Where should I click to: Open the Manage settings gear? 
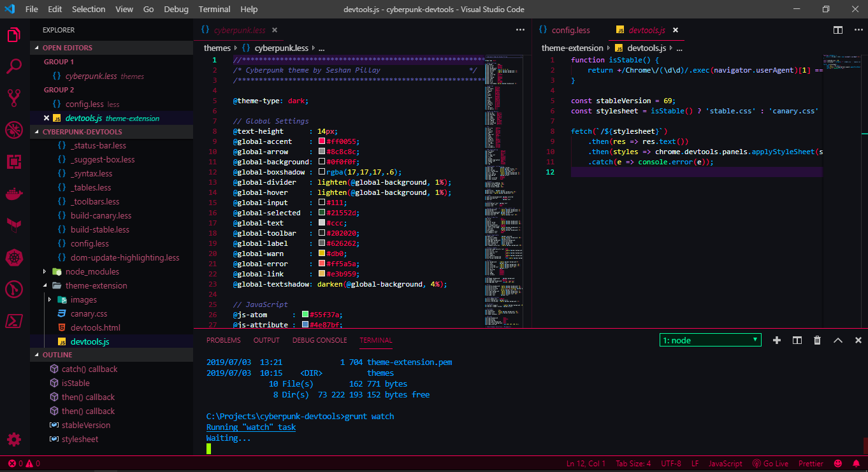pyautogui.click(x=14, y=440)
